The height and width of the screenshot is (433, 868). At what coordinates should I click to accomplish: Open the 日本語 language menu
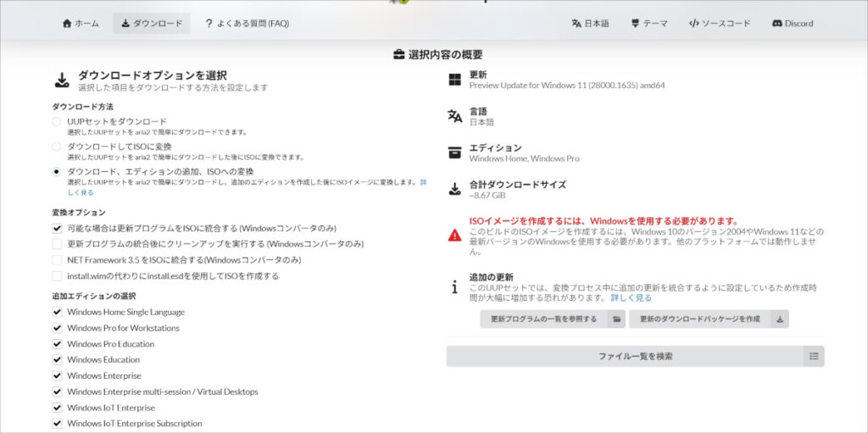tap(590, 24)
